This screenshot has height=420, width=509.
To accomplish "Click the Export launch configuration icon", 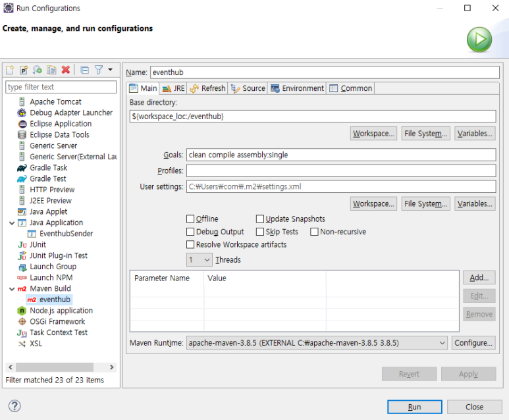I will point(38,70).
